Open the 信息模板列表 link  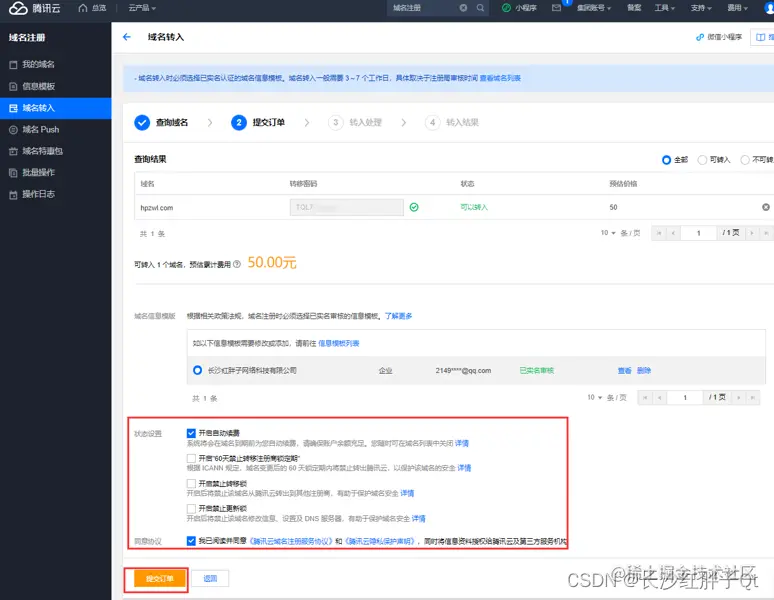click(339, 343)
